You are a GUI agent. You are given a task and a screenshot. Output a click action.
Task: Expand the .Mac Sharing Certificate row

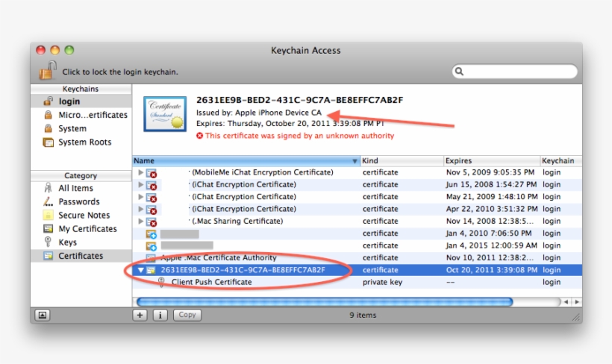pos(140,222)
